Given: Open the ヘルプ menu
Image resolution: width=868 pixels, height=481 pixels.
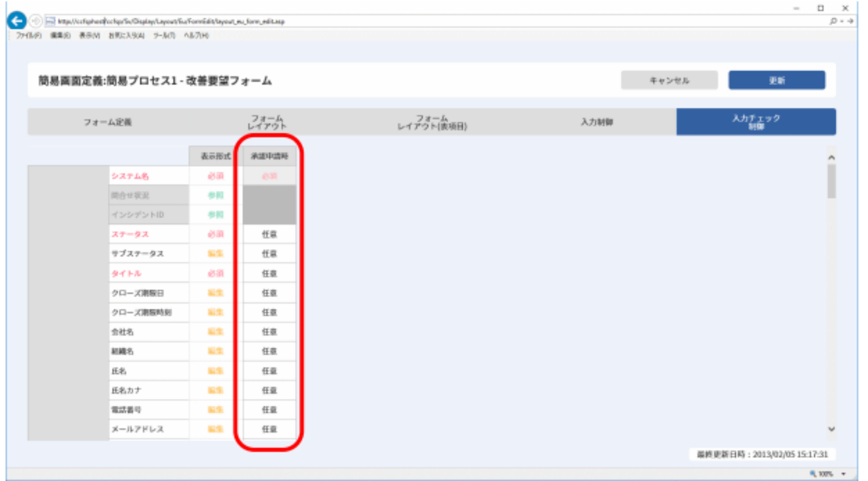Looking at the screenshot, I should tap(196, 36).
